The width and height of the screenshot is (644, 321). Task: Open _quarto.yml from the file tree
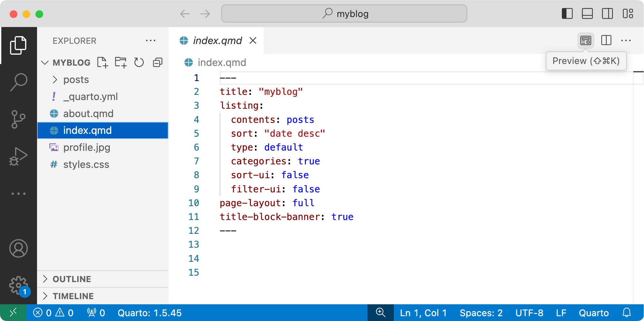coord(90,97)
